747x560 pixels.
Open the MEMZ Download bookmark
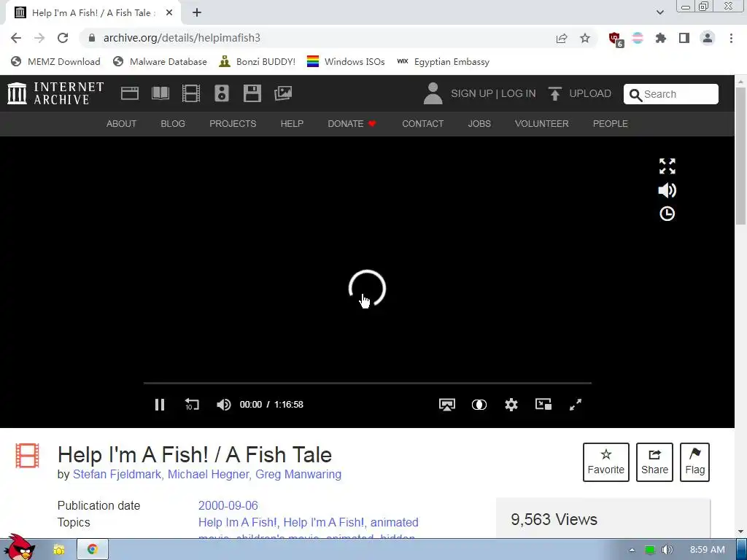(x=55, y=62)
